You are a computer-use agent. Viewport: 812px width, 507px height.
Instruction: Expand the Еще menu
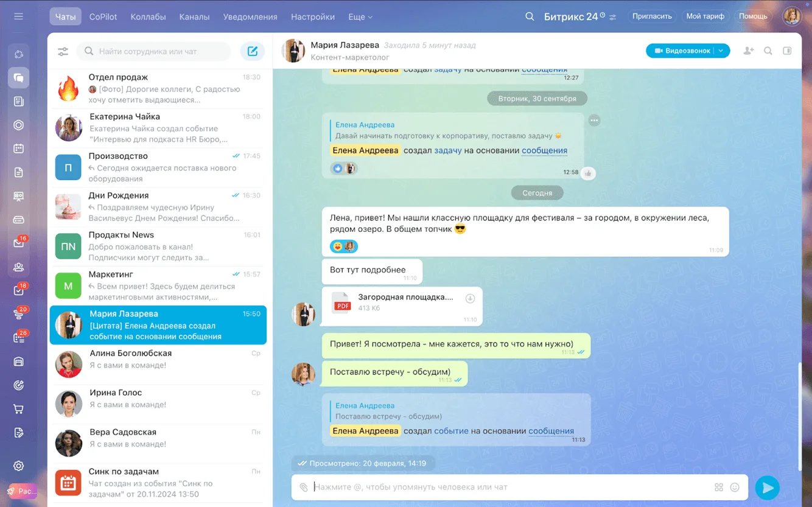pyautogui.click(x=360, y=17)
